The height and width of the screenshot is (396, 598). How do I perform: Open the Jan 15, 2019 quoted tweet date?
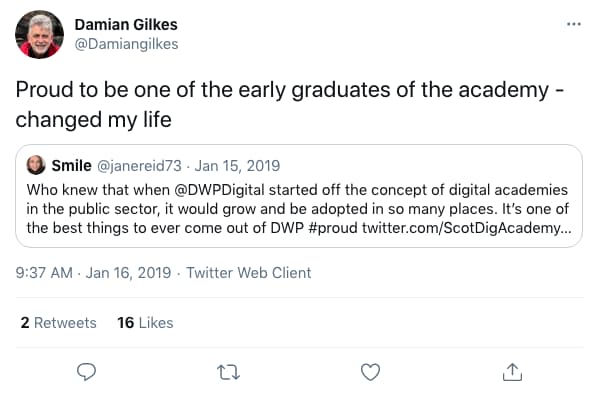pos(237,166)
